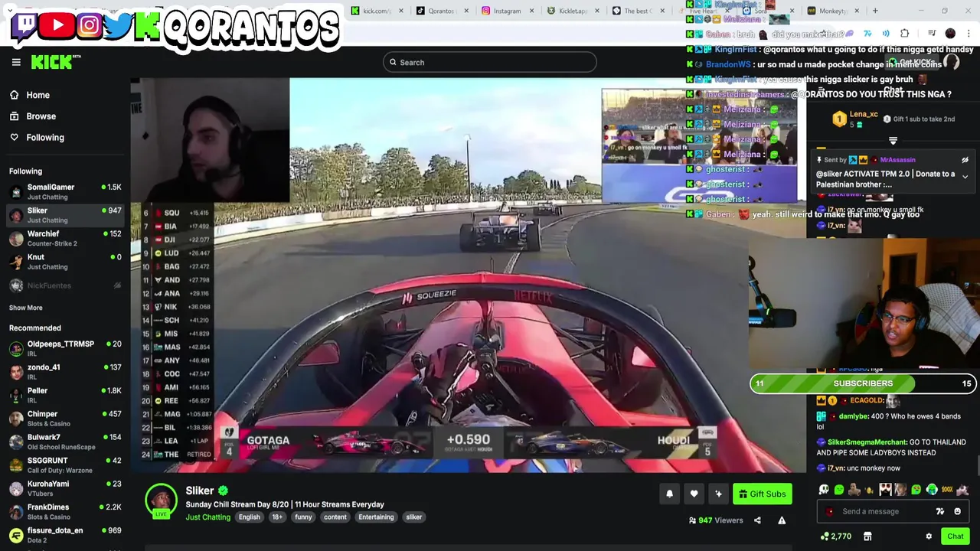This screenshot has width=980, height=551.
Task: Select the Entertaining stream tag
Action: coord(376,517)
